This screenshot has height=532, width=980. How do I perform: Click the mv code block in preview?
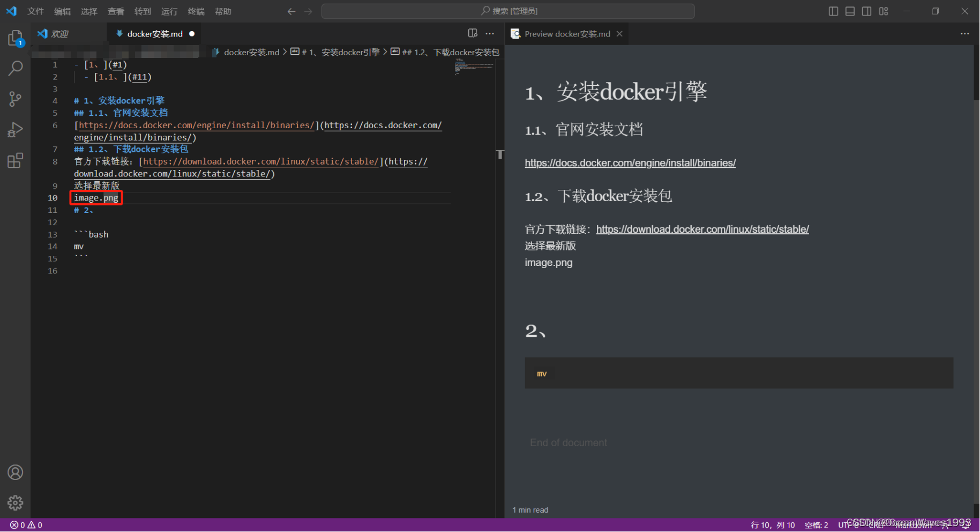tap(739, 373)
